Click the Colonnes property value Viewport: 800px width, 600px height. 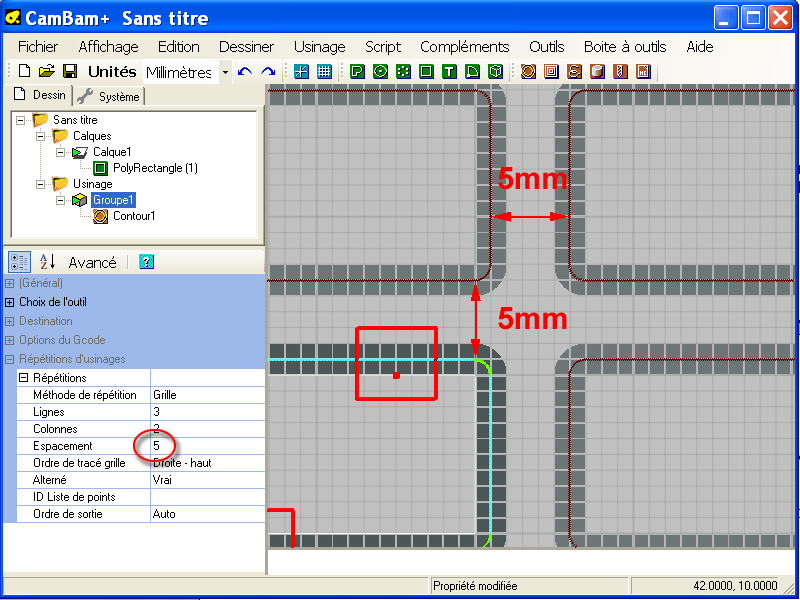pos(208,429)
